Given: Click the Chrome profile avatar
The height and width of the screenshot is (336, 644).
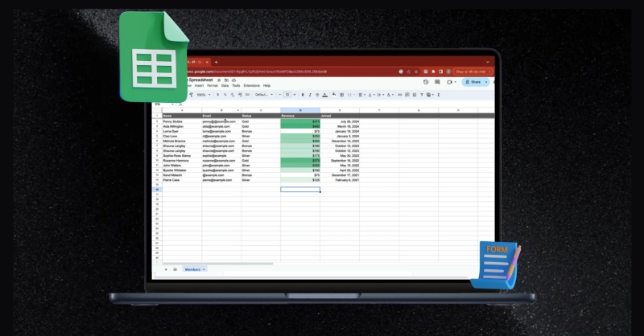Looking at the screenshot, I should pyautogui.click(x=448, y=72).
